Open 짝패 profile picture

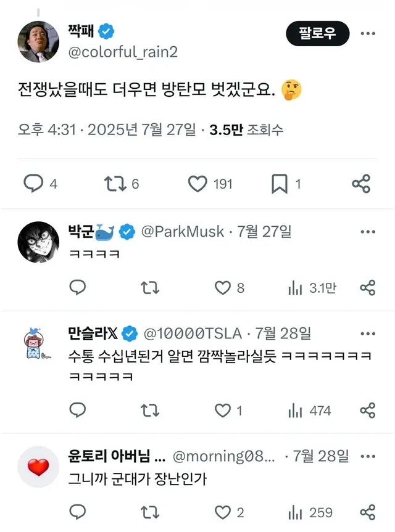pyautogui.click(x=39, y=41)
